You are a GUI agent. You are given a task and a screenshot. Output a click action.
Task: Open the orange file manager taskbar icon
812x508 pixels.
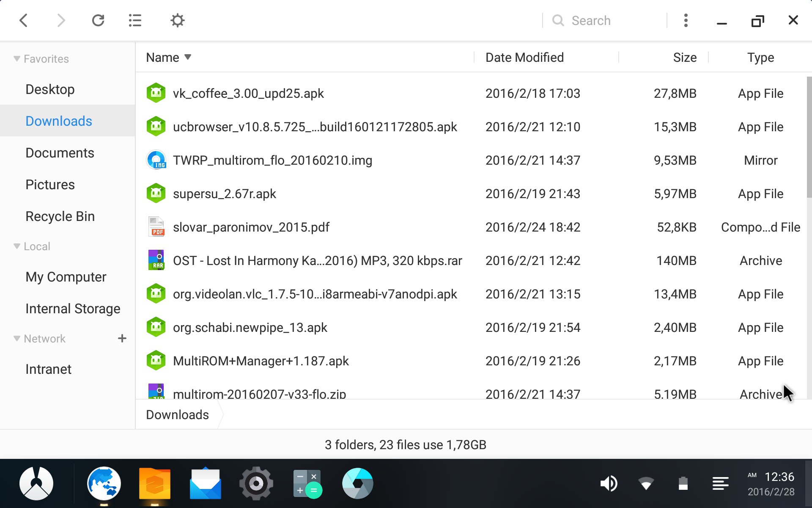point(155,483)
